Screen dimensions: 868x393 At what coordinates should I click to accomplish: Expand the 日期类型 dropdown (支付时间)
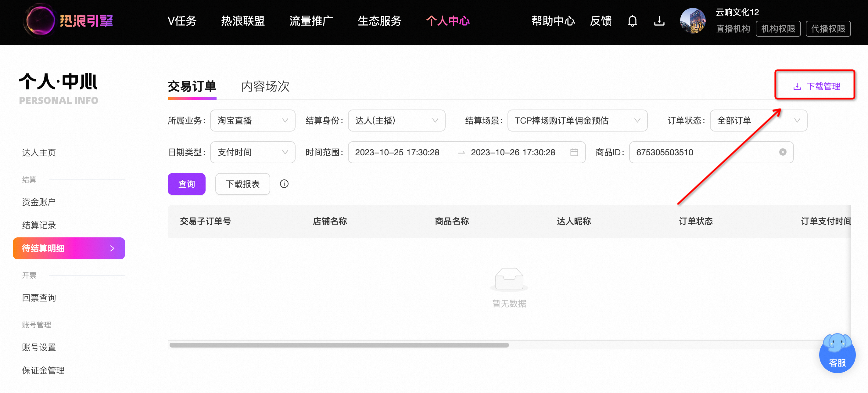coord(253,152)
